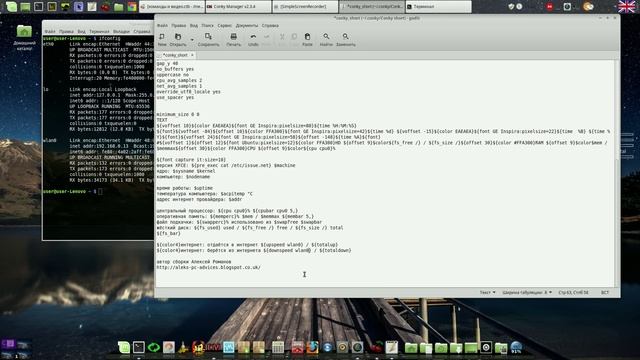This screenshot has width=640, height=360.
Task: Click the blogspot URL line in editor
Action: click(x=209, y=267)
